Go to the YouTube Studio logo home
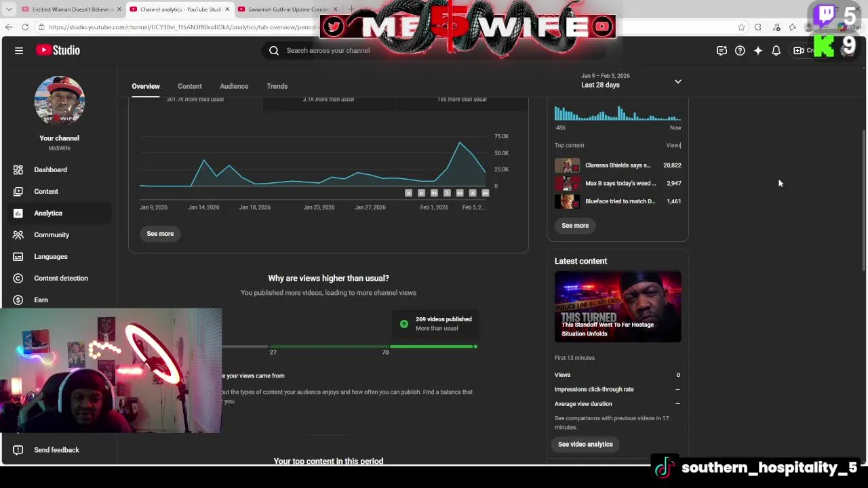 (58, 50)
